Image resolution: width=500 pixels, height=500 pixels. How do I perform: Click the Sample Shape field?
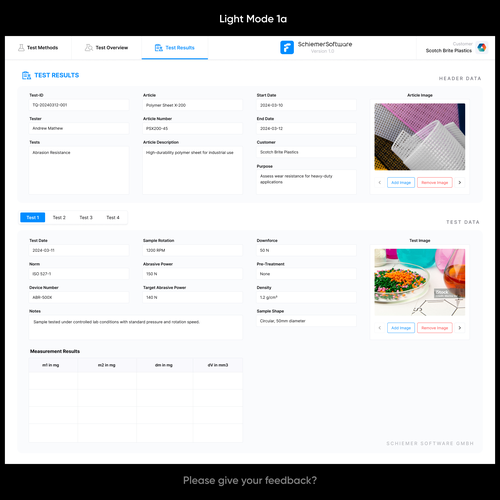click(x=306, y=321)
